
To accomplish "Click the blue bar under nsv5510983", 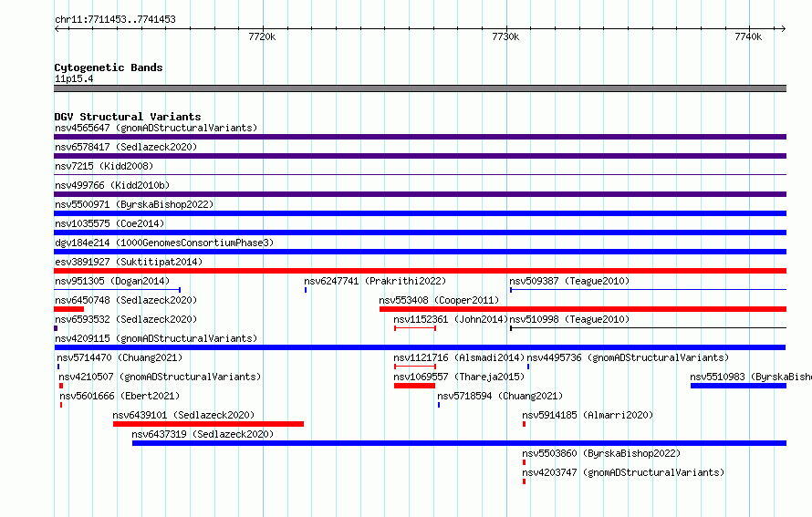I will pyautogui.click(x=738, y=386).
